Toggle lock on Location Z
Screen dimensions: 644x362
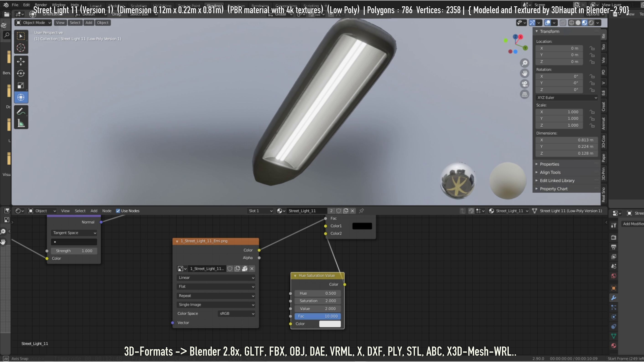point(592,62)
